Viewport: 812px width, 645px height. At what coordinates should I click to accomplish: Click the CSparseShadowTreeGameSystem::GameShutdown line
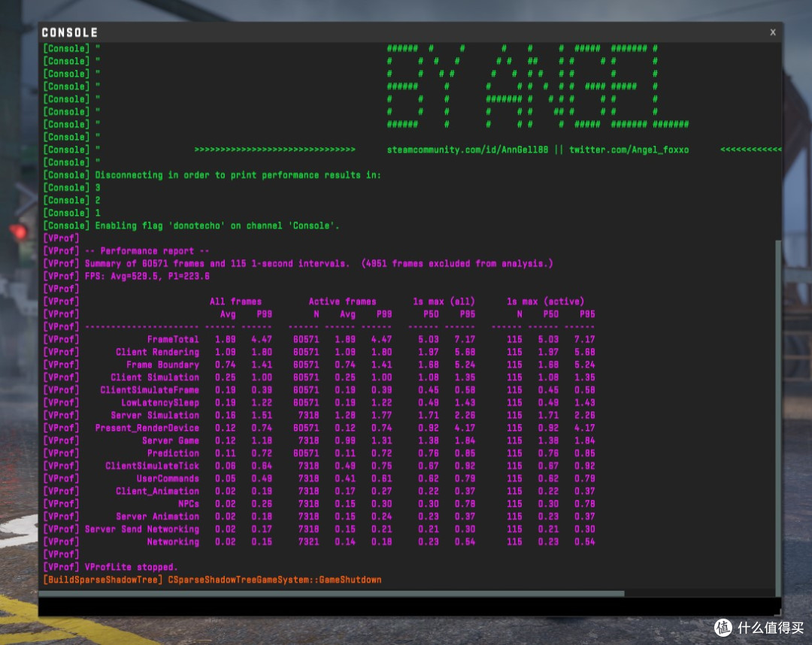click(x=274, y=580)
